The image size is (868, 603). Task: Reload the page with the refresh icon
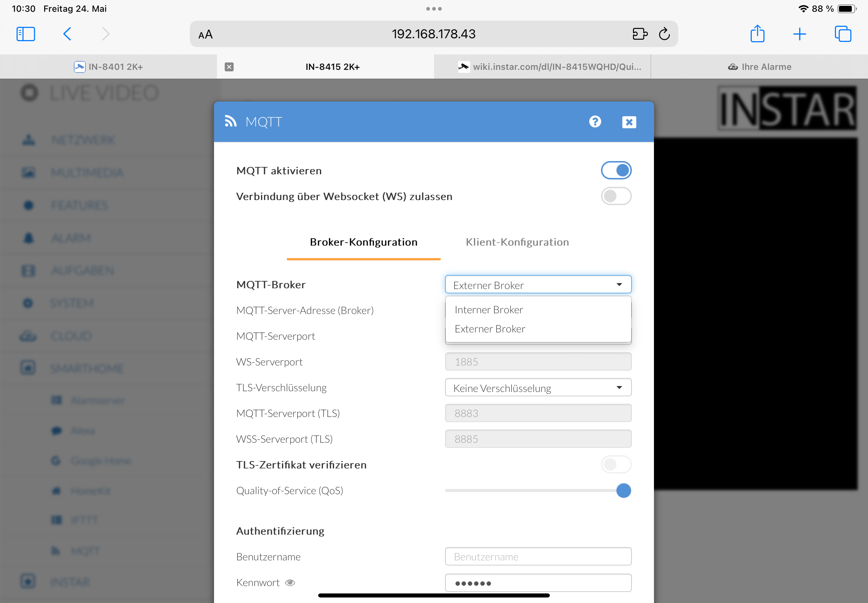(664, 34)
